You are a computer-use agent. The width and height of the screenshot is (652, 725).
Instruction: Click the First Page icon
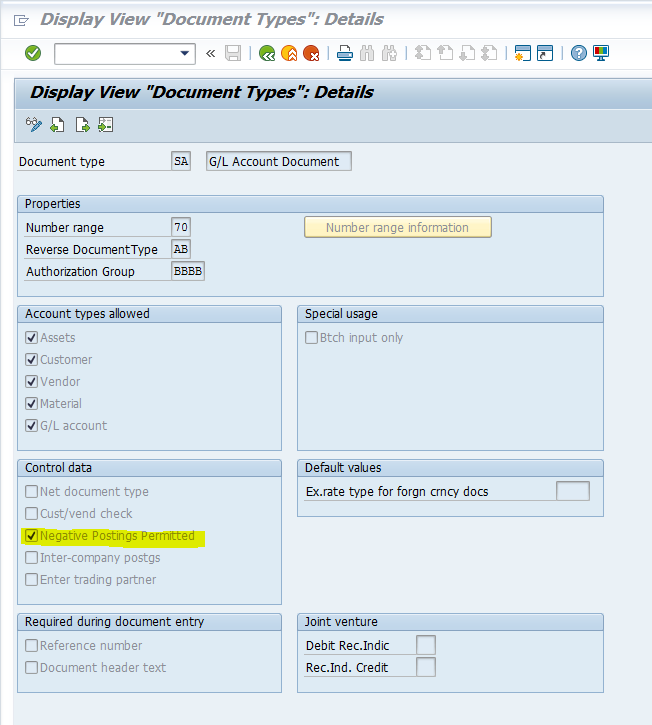point(423,54)
